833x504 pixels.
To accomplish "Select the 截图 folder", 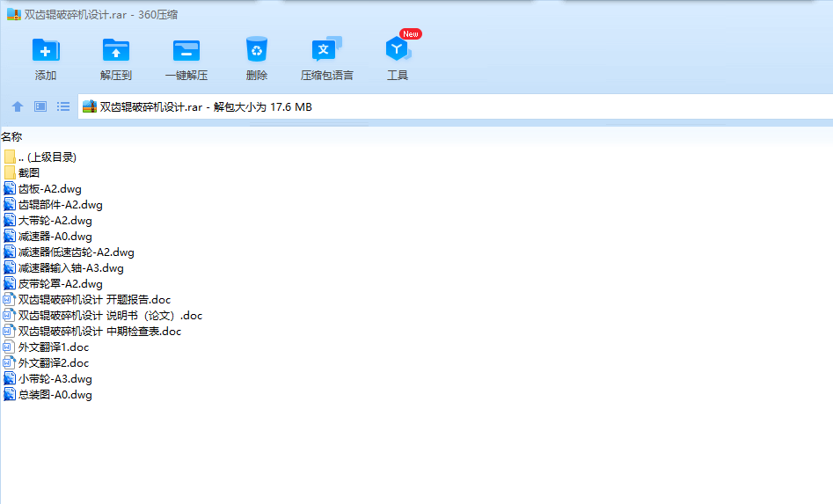I will click(22, 173).
